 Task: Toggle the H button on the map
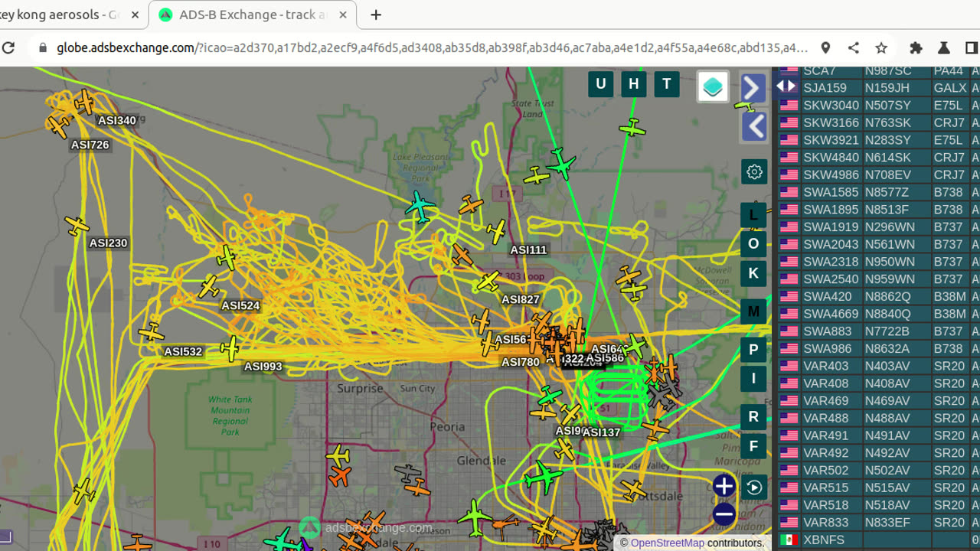click(633, 84)
